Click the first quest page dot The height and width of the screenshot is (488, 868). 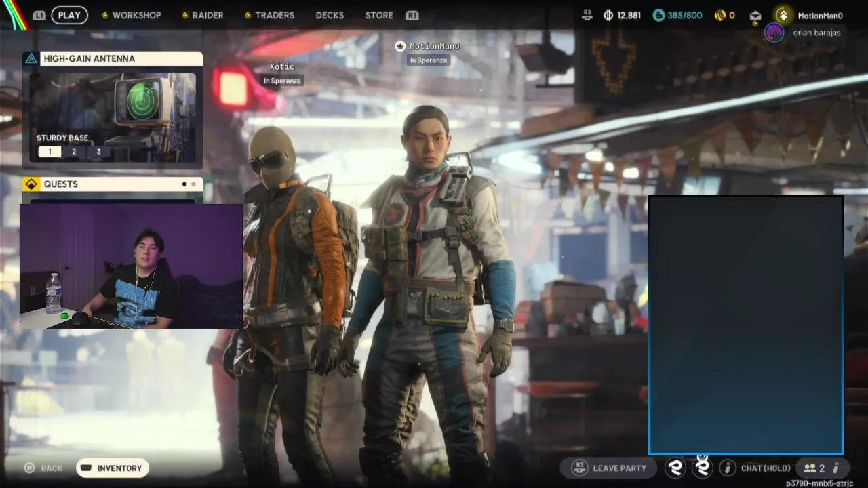pos(184,184)
